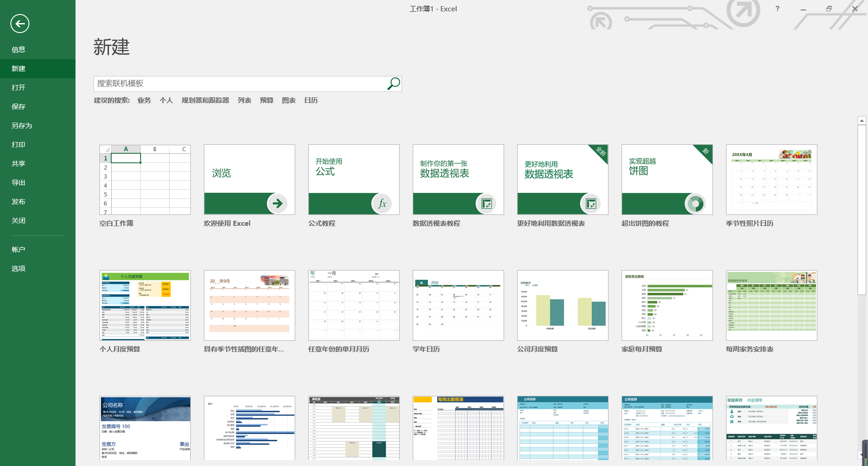This screenshot has height=466, width=868.
Task: Choose 保存 from the sidebar
Action: (x=38, y=107)
